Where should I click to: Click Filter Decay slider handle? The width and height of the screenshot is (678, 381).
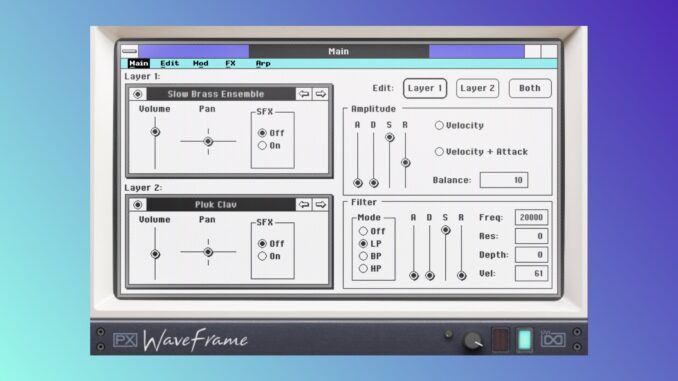[429, 275]
